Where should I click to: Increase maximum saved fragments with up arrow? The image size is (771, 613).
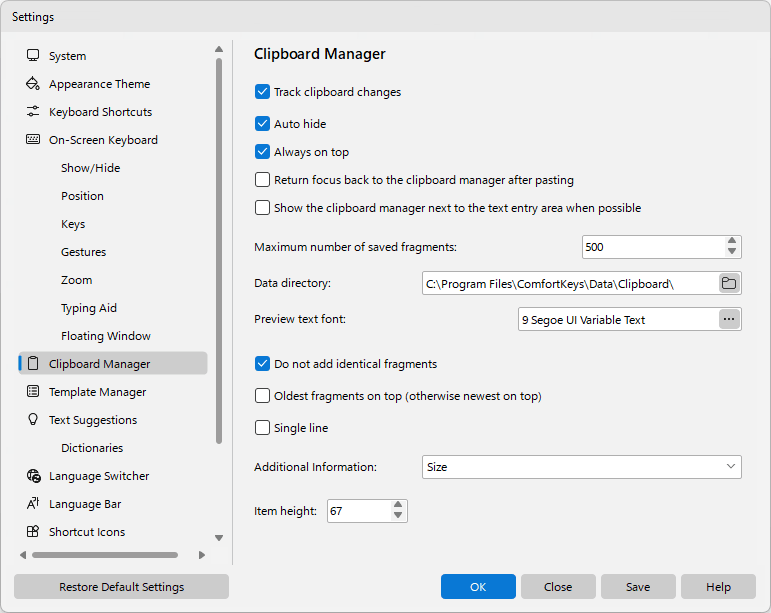point(732,241)
